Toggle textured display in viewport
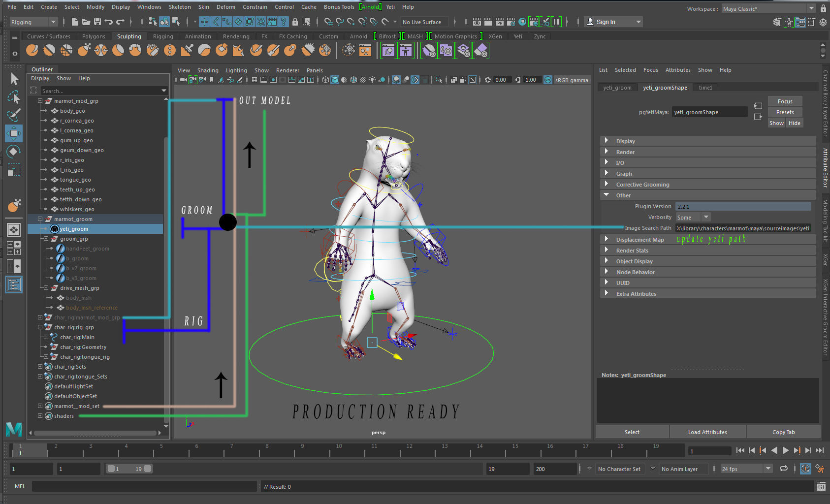This screenshot has width=830, height=504. pyautogui.click(x=363, y=80)
